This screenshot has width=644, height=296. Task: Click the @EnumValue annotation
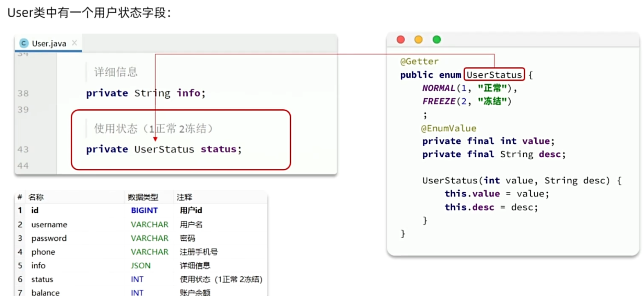(449, 129)
